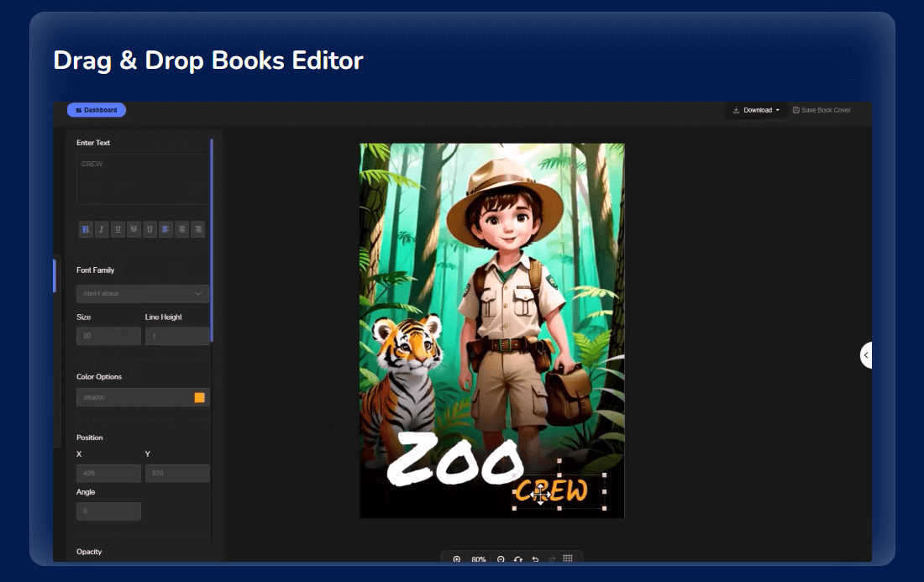Click the undo arrow icon
924x582 pixels.
click(535, 559)
